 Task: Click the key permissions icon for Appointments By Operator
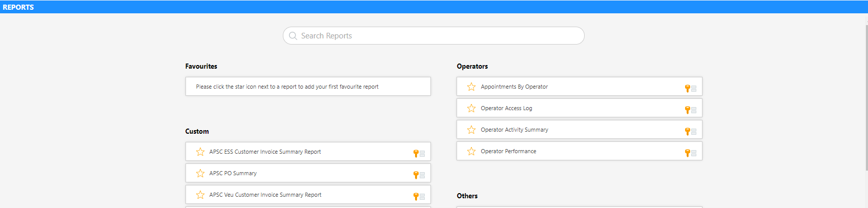pyautogui.click(x=688, y=89)
